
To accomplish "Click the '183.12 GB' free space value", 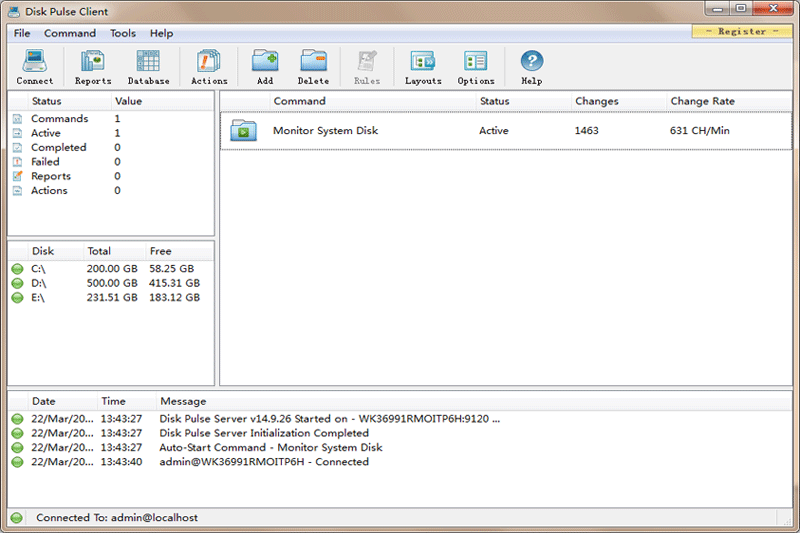I will coord(174,297).
